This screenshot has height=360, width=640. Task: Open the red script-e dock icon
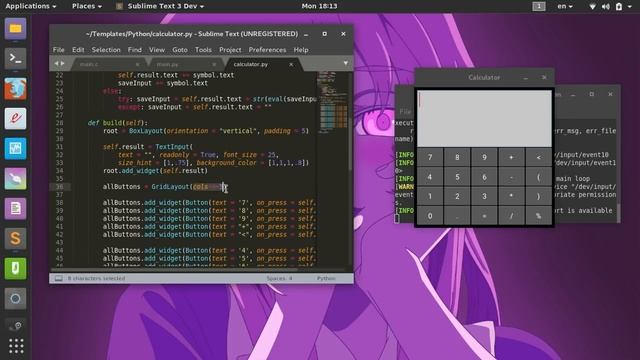click(16, 118)
